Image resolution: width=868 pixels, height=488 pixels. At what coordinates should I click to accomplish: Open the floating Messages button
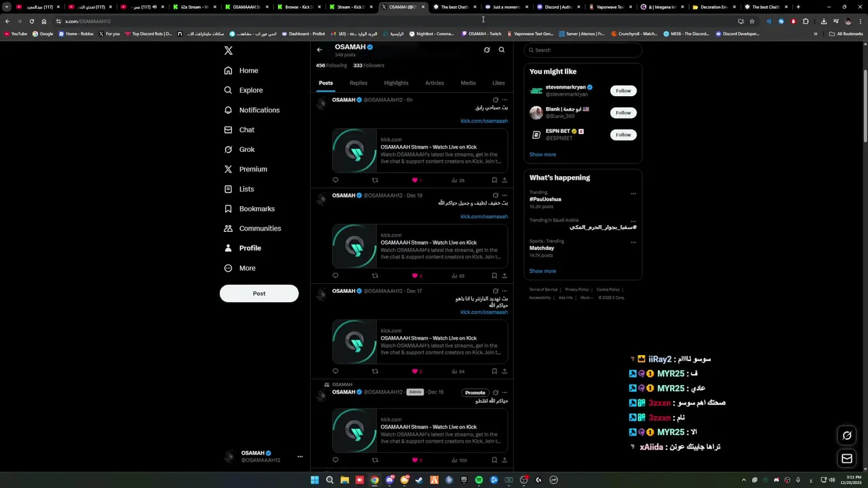pyautogui.click(x=847, y=459)
